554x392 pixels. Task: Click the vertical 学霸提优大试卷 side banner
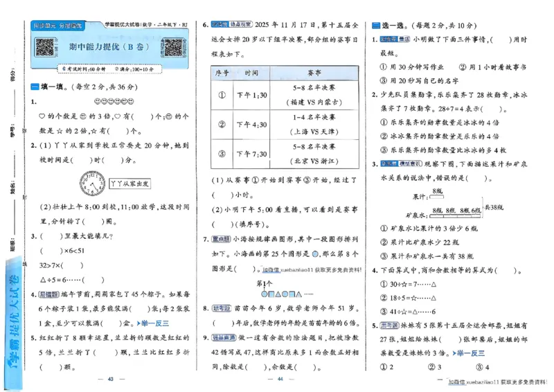click(x=14, y=323)
